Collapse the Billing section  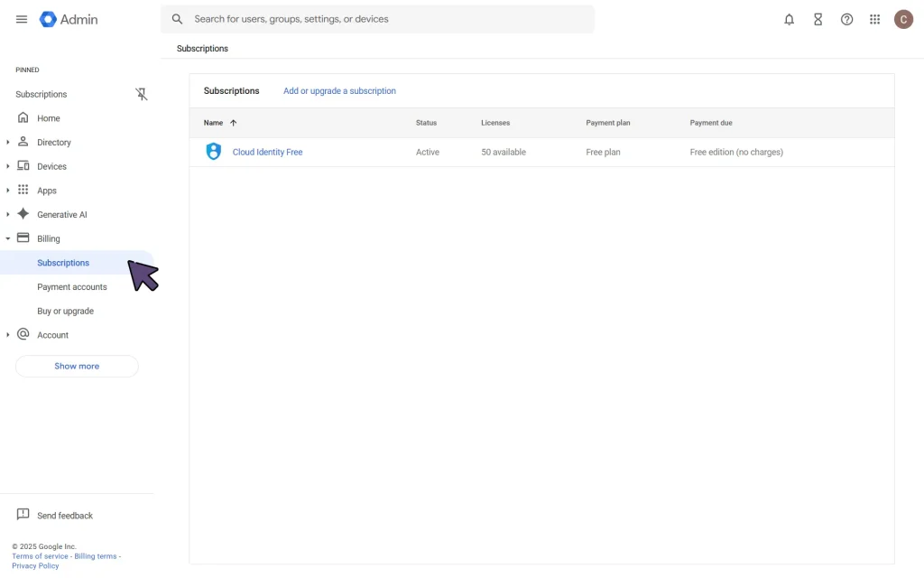pyautogui.click(x=7, y=238)
